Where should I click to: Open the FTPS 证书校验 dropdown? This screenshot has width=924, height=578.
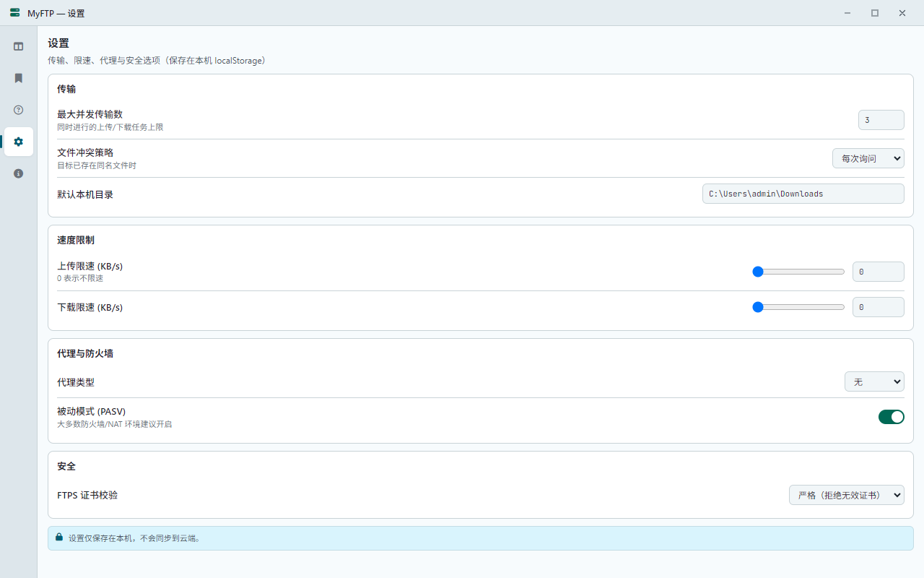[x=846, y=495]
